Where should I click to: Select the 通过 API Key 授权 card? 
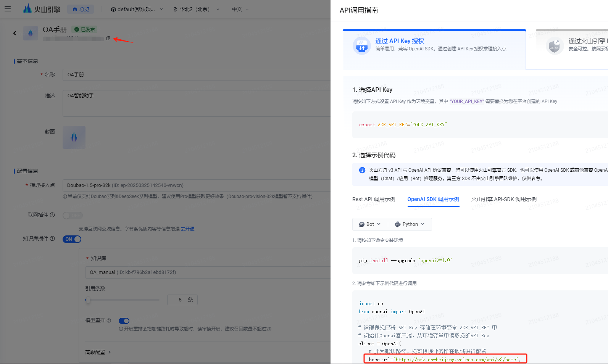[x=434, y=50]
